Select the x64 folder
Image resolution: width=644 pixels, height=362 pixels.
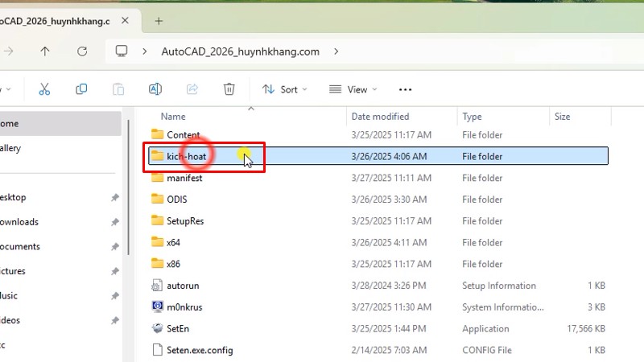click(x=173, y=242)
